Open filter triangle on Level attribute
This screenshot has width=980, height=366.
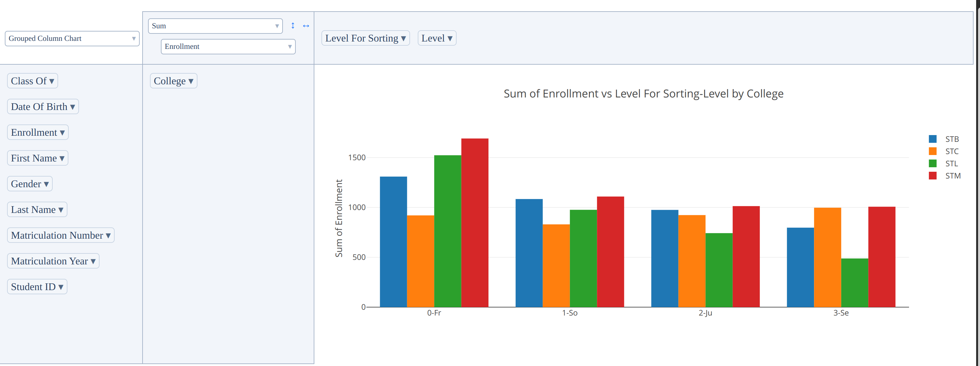[450, 39]
